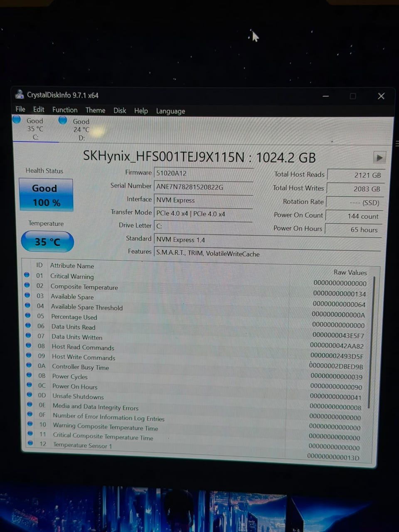Click the Power Cycles status dot
The image size is (399, 532).
[29, 375]
